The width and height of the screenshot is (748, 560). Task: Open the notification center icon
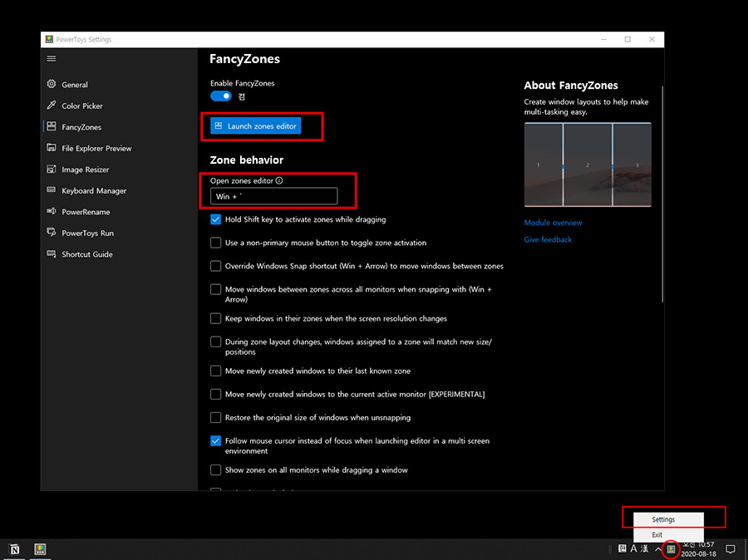tap(731, 549)
